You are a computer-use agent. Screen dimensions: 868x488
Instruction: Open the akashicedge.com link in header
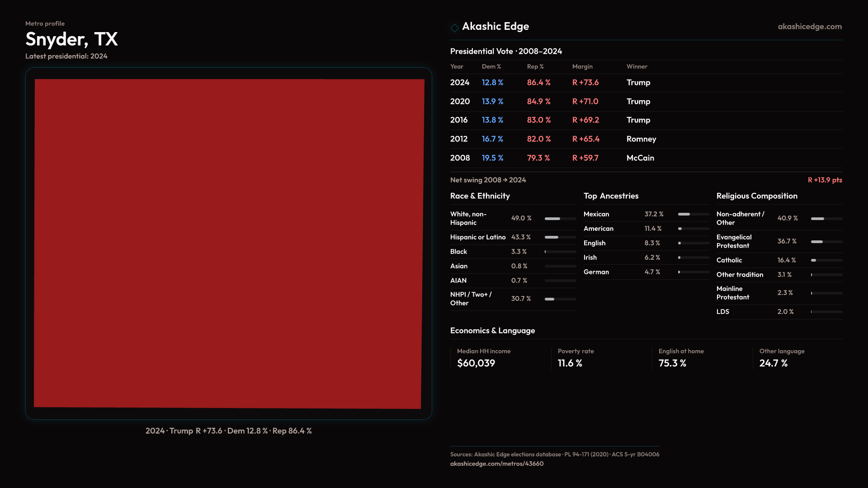(x=809, y=27)
